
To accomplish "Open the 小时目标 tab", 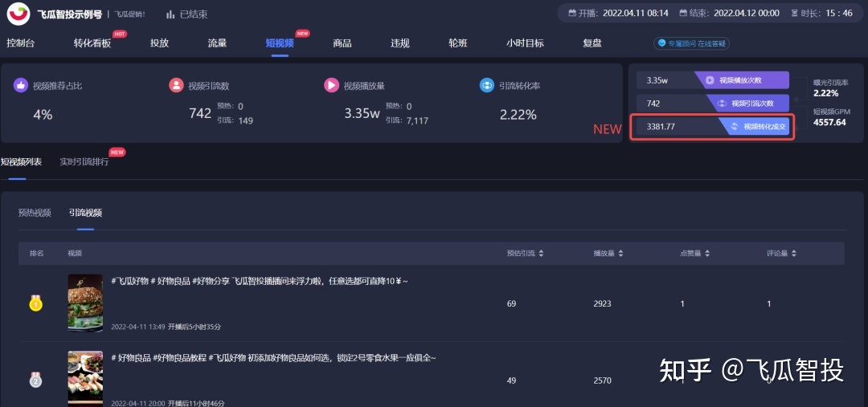I will tap(525, 43).
